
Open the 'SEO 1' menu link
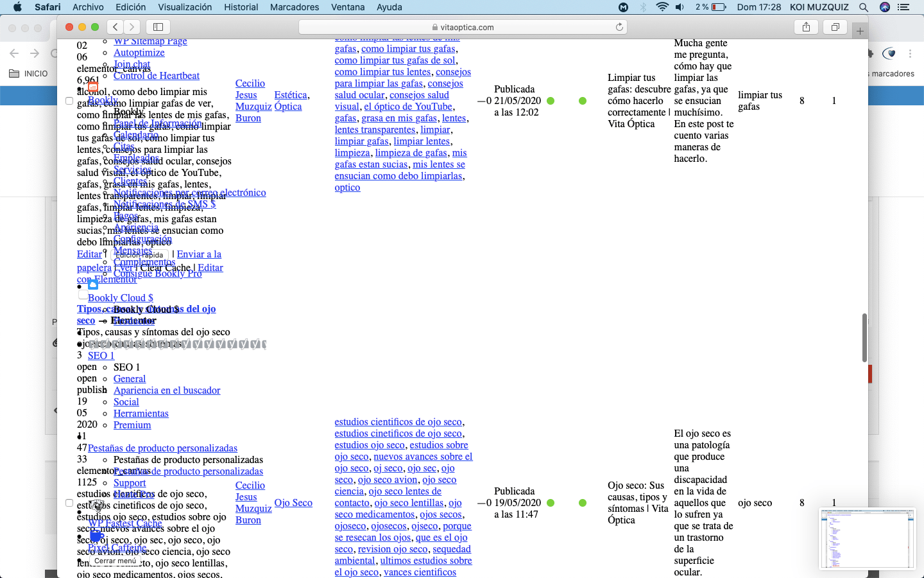pyautogui.click(x=101, y=356)
